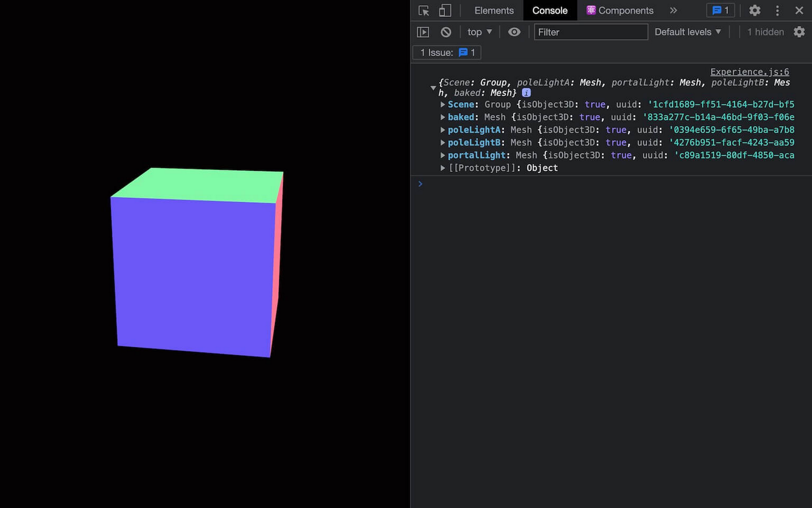Open console settings gear icon
The height and width of the screenshot is (508, 812).
coord(799,32)
